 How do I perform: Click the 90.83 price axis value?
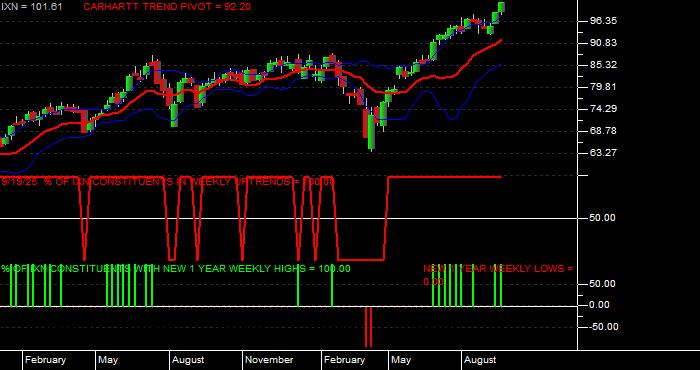click(603, 43)
